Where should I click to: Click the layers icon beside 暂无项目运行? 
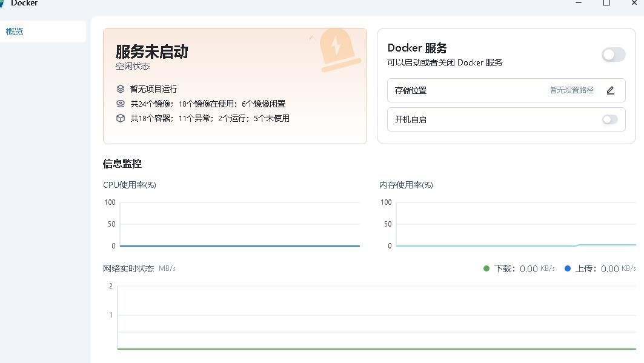(x=121, y=88)
